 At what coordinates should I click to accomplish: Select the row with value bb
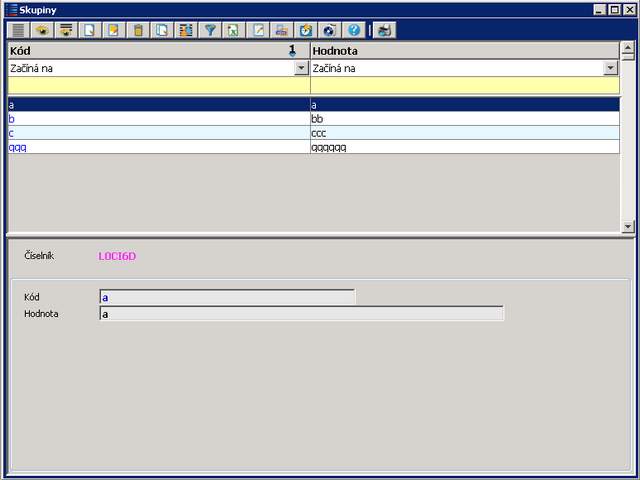[x=460, y=118]
